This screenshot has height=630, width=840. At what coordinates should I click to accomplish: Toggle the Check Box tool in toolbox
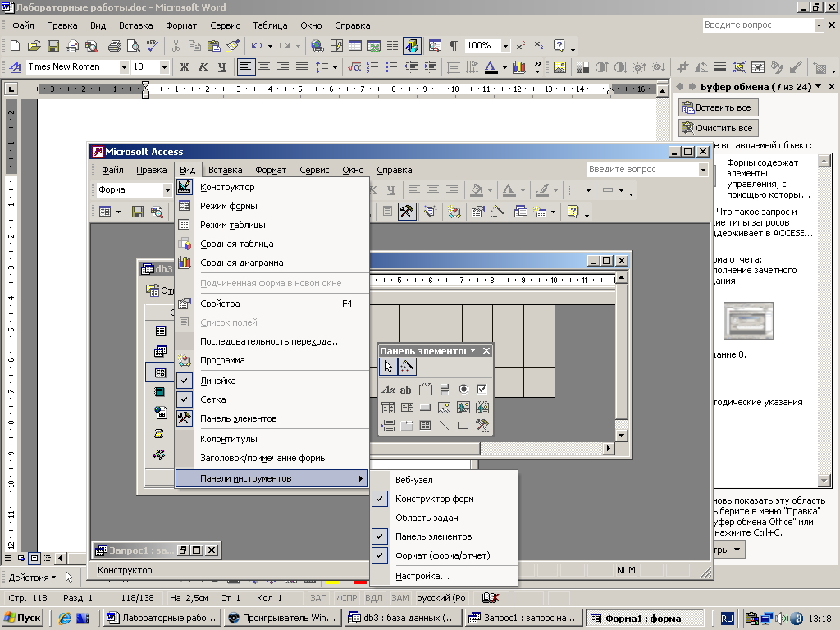[x=482, y=390]
